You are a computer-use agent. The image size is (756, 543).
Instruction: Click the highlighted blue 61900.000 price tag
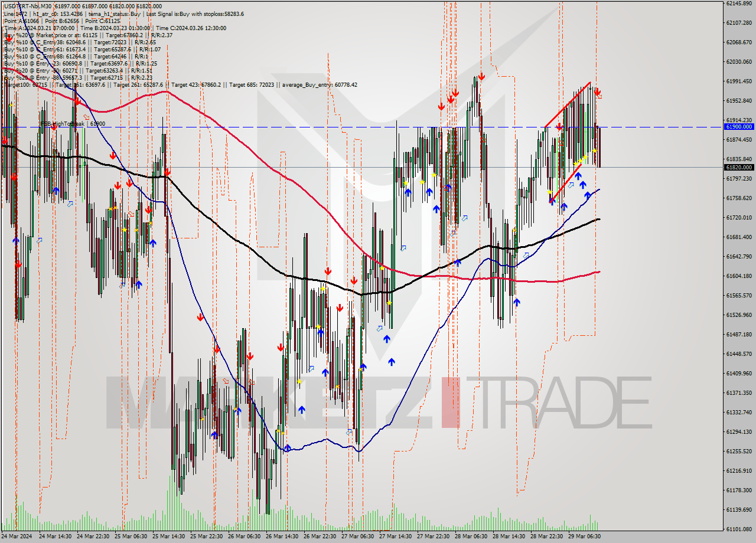tap(739, 127)
